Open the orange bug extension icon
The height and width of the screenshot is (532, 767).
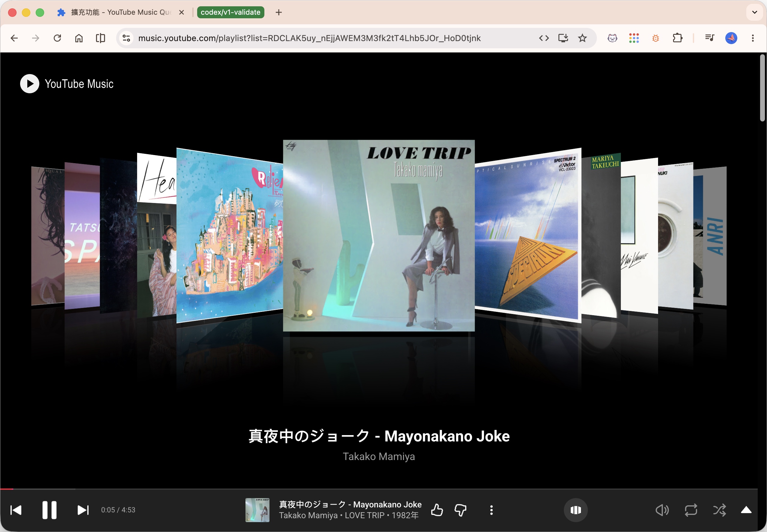[656, 38]
